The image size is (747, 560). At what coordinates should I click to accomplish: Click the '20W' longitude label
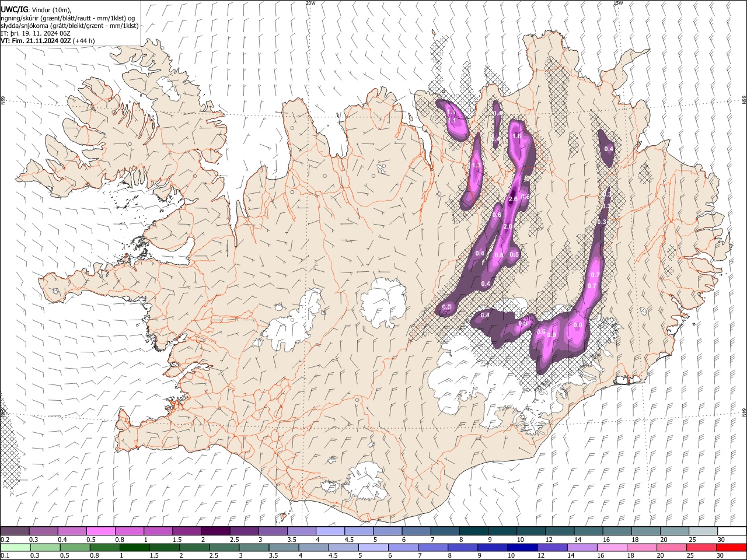[x=310, y=3]
